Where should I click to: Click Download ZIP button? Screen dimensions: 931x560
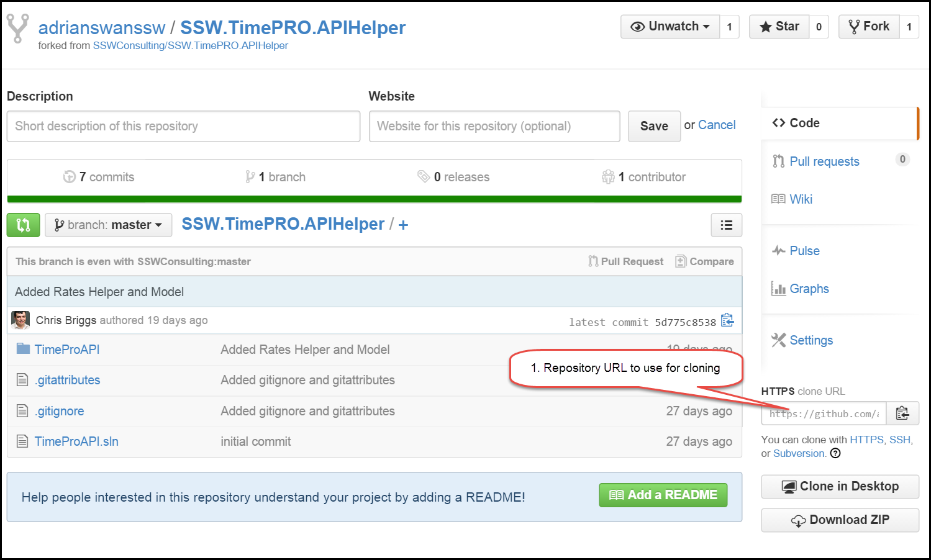click(x=840, y=520)
